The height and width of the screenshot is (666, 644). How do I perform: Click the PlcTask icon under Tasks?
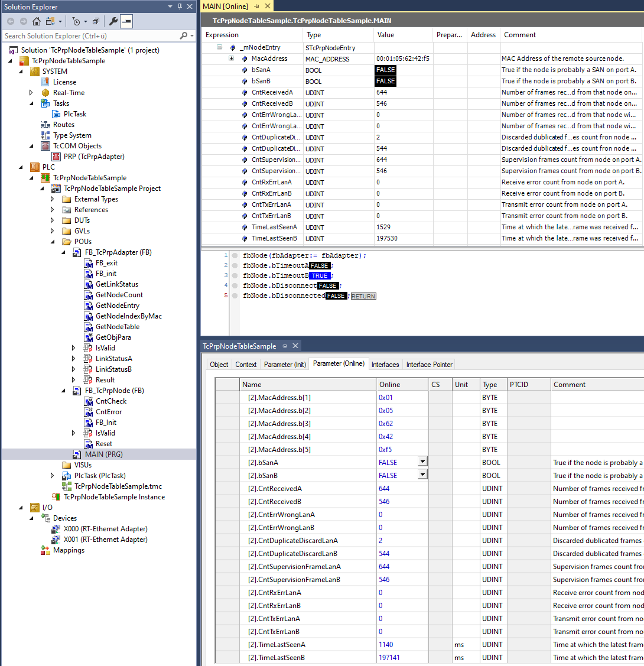click(x=56, y=114)
